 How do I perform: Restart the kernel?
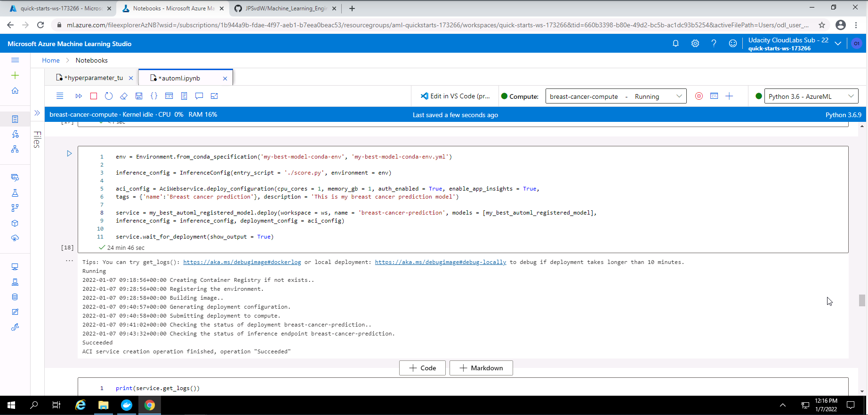coord(109,96)
